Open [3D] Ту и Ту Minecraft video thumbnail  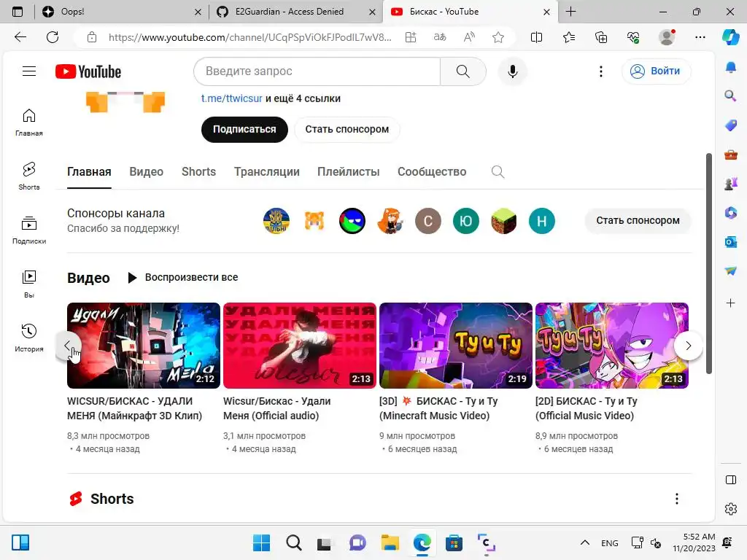[456, 346]
